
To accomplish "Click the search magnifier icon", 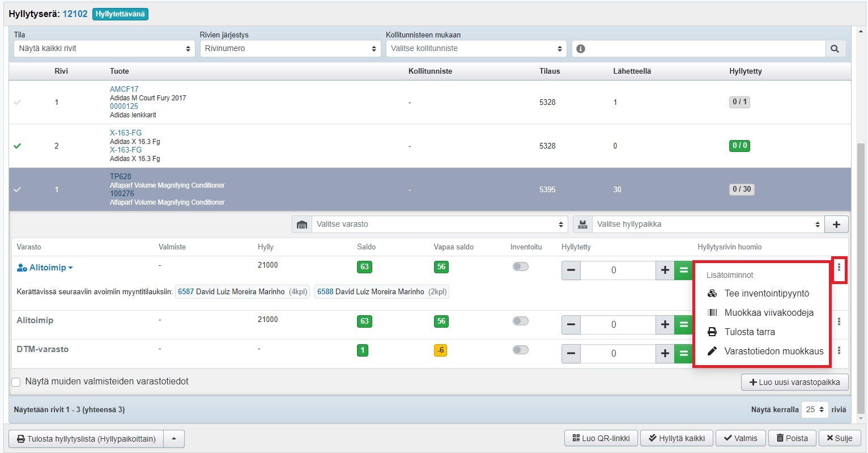I will (x=835, y=49).
